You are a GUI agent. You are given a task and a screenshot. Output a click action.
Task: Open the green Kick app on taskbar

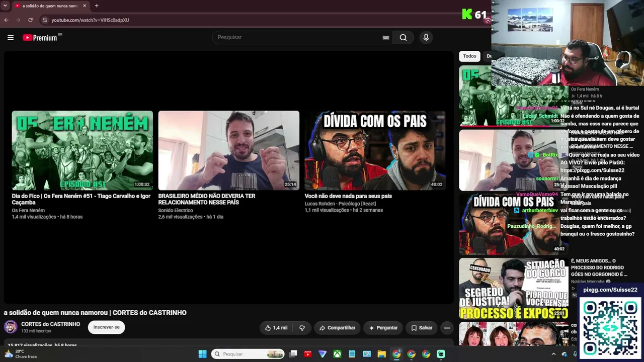pyautogui.click(x=441, y=354)
